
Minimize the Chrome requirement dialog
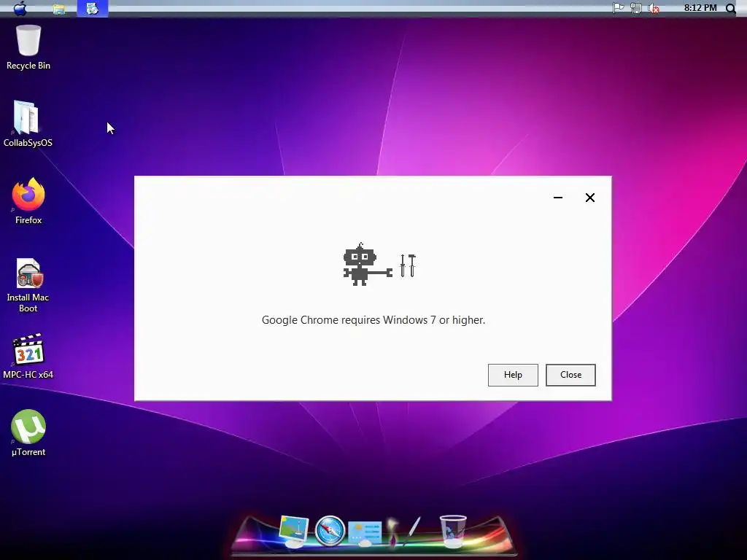(558, 197)
